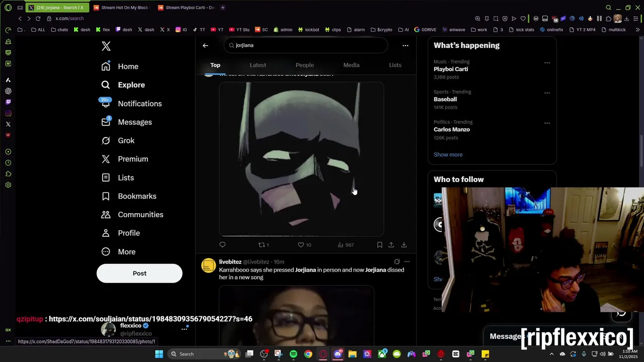This screenshot has height=362, width=644.
Task: Open Notifications with 20+ badge
Action: coord(131,104)
